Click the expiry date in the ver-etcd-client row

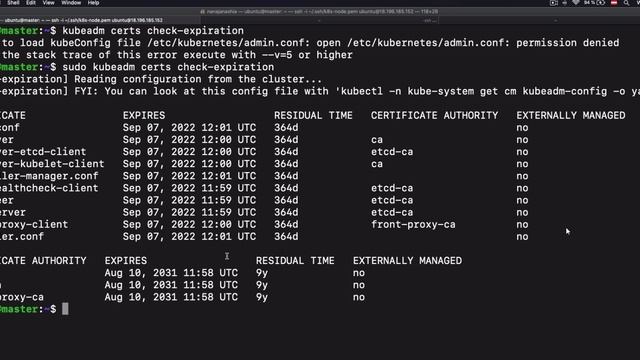pos(189,152)
